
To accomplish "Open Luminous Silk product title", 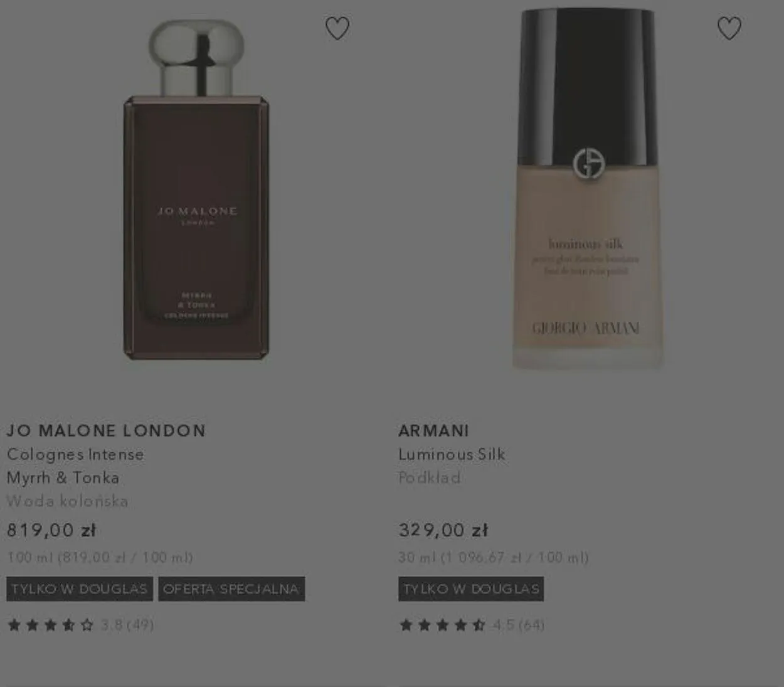I will click(x=452, y=454).
